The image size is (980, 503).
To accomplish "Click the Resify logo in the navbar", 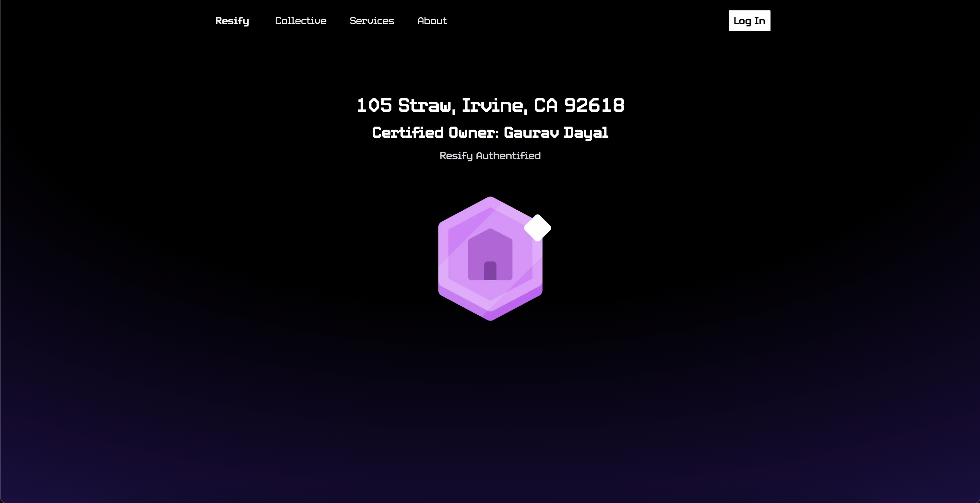I will [232, 21].
